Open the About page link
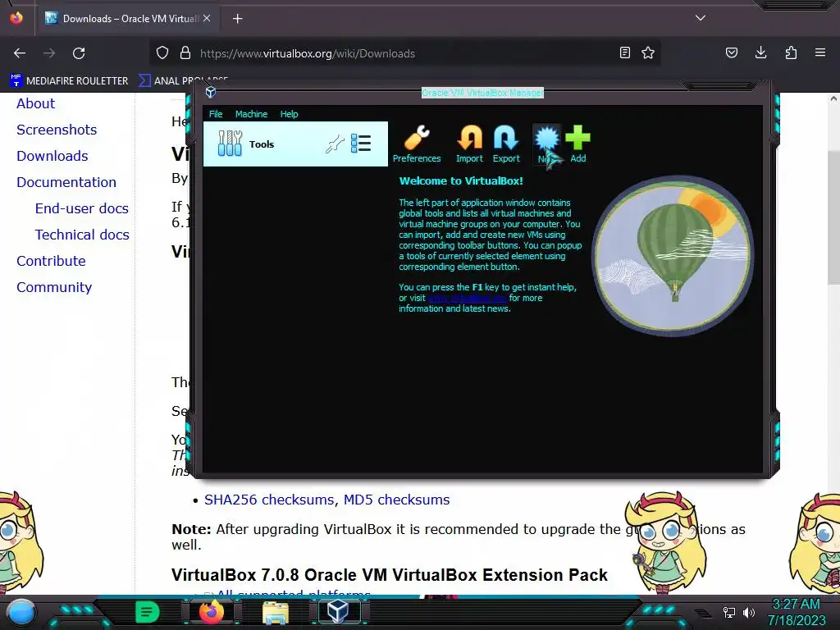 35,103
